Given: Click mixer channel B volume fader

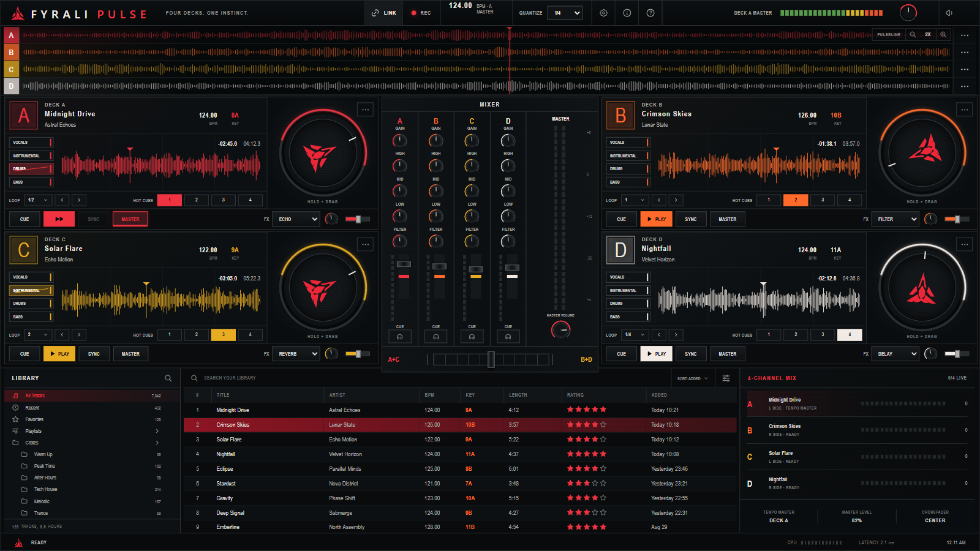Looking at the screenshot, I should tap(440, 266).
